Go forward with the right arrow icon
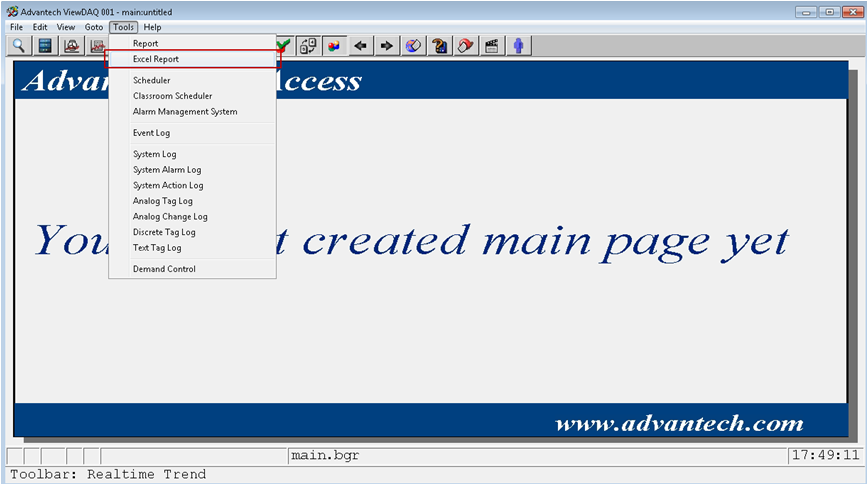Image resolution: width=868 pixels, height=485 pixels. coord(387,46)
